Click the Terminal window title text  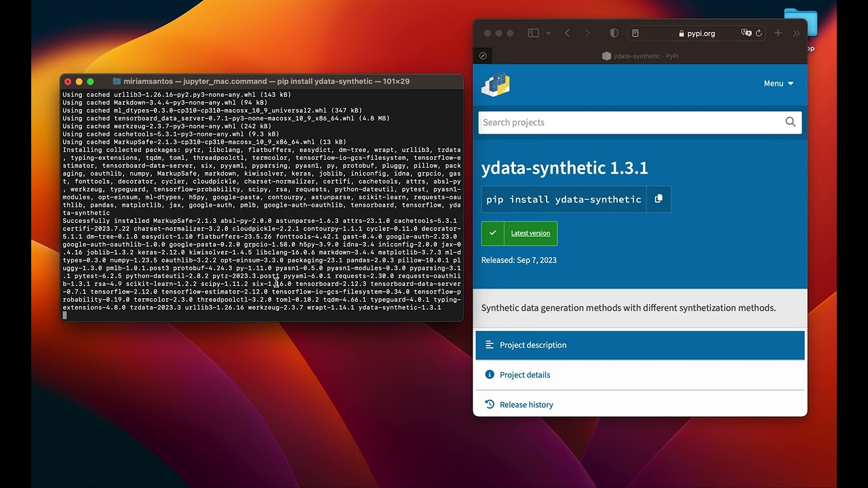267,81
